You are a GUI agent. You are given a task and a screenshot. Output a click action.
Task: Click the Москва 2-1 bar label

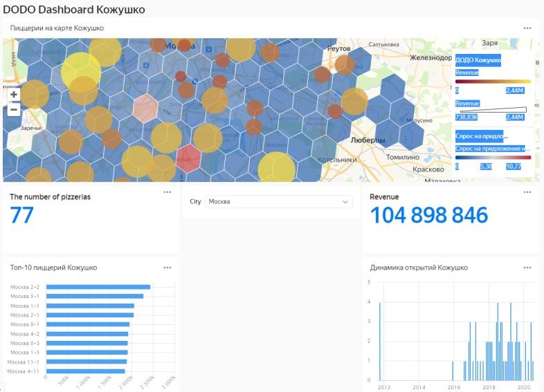pyautogui.click(x=25, y=315)
